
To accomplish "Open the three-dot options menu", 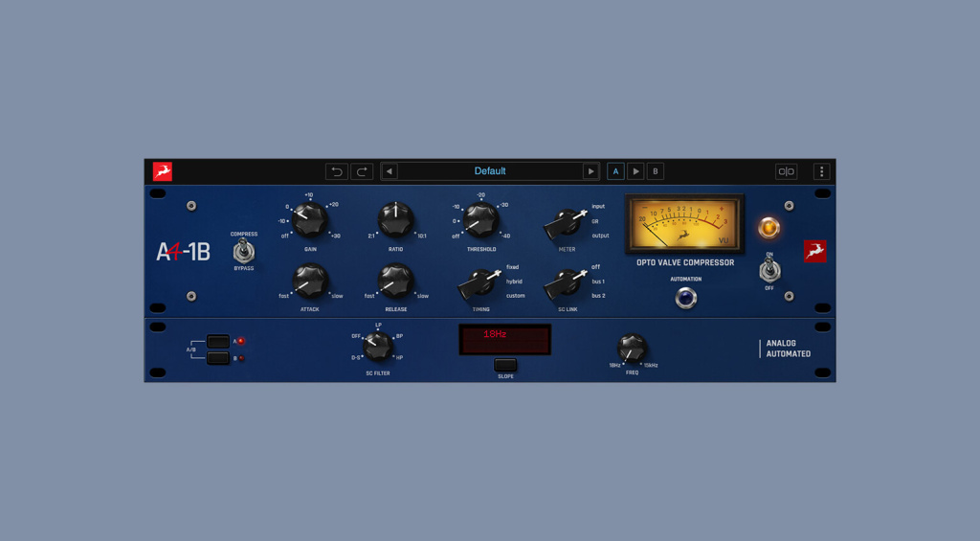I will [x=822, y=171].
